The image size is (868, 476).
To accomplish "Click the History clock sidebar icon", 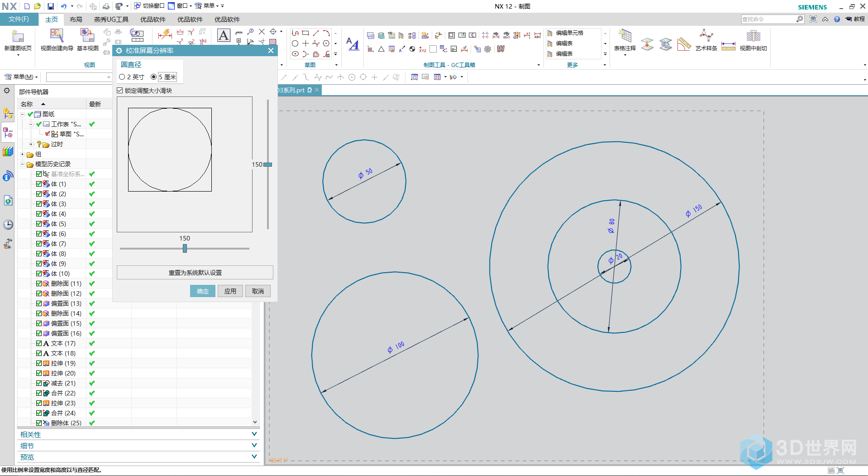I will pos(8,225).
